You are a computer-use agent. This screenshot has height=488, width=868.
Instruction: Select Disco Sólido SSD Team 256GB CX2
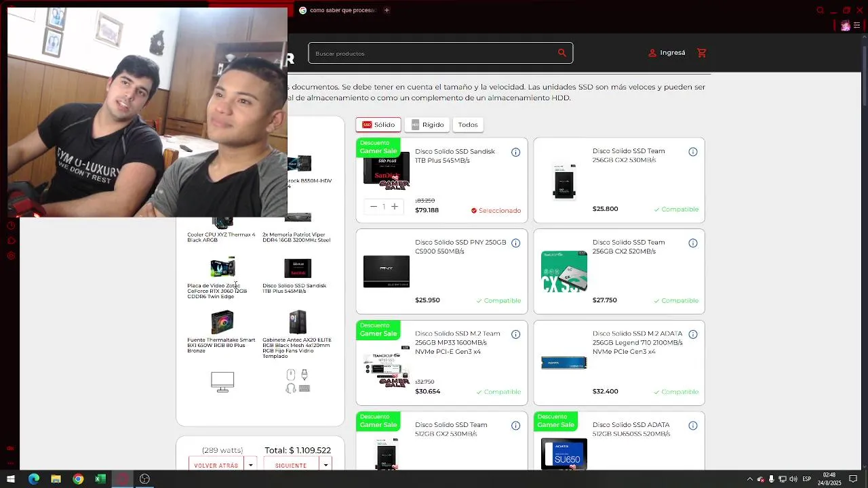(619, 271)
